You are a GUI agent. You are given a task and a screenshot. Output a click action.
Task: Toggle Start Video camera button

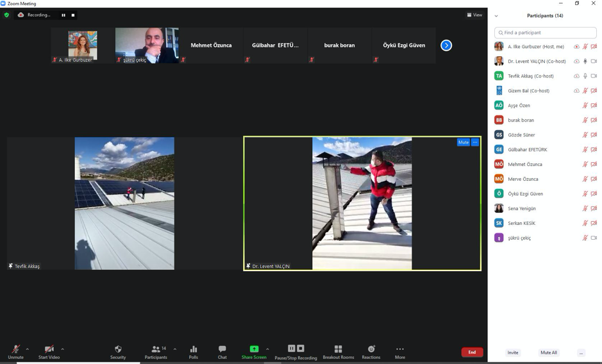pos(49,349)
